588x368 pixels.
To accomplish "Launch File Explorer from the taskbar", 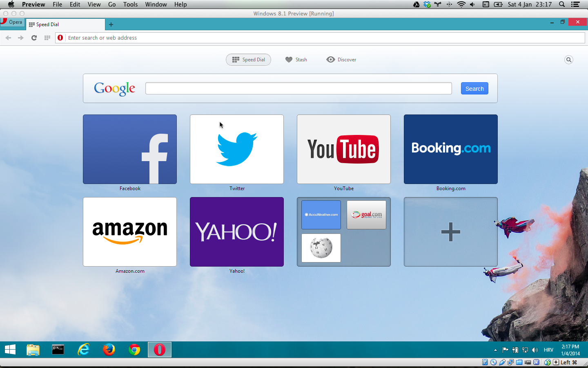I will pos(33,350).
